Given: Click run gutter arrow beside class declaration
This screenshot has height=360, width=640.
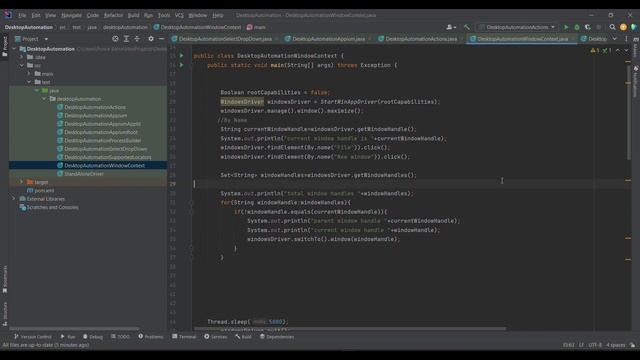Looking at the screenshot, I should [182, 56].
